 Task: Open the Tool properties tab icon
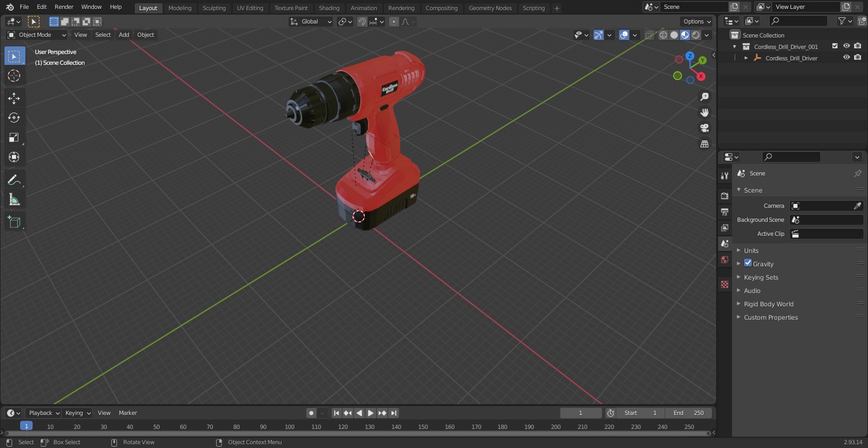(724, 175)
